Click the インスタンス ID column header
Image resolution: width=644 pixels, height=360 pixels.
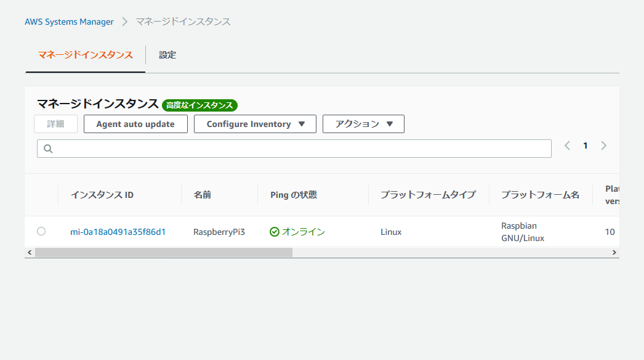(102, 195)
